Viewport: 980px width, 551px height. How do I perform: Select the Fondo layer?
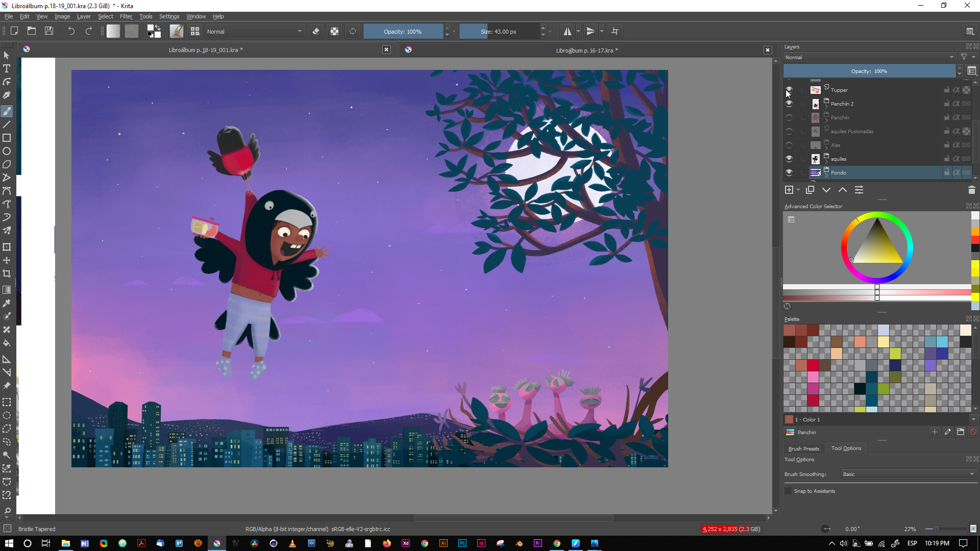(x=876, y=172)
